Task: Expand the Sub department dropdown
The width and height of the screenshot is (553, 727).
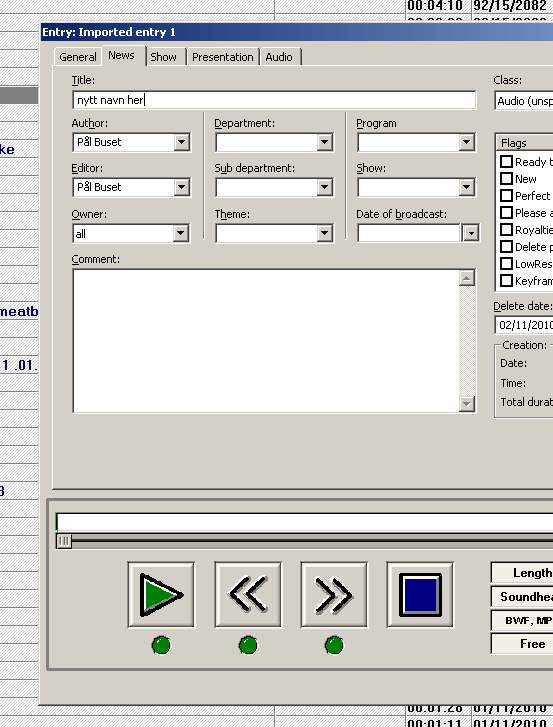Action: (324, 187)
